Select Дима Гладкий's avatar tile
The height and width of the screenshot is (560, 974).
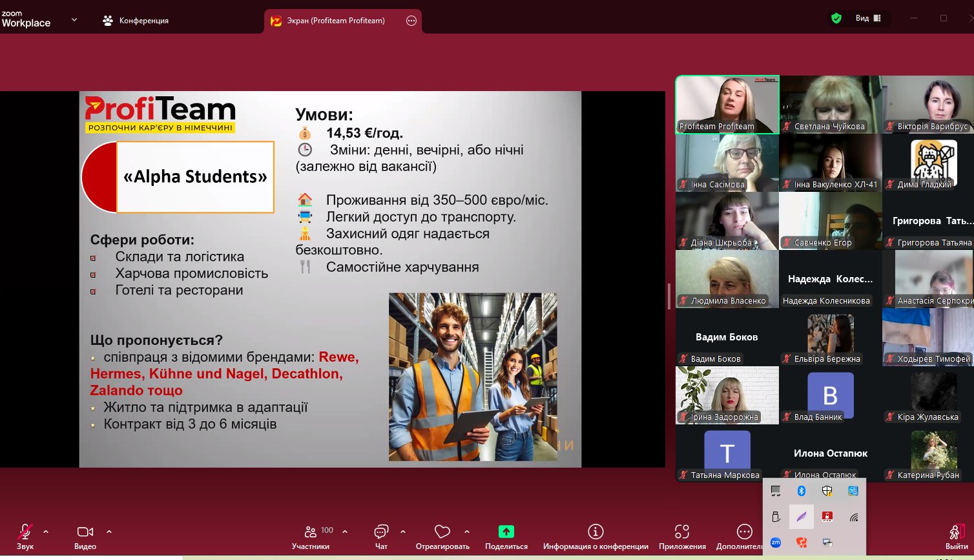pos(928,163)
